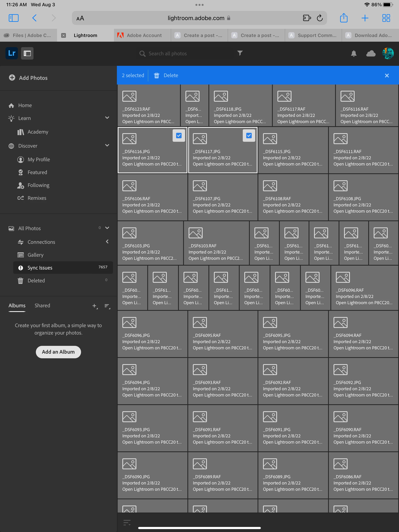Switch to the Shared tab
The image size is (399, 532).
click(x=42, y=306)
